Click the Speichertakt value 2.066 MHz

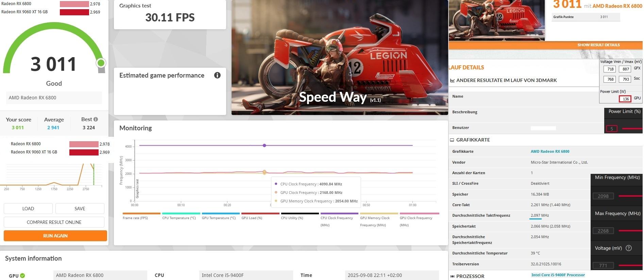pos(550,226)
